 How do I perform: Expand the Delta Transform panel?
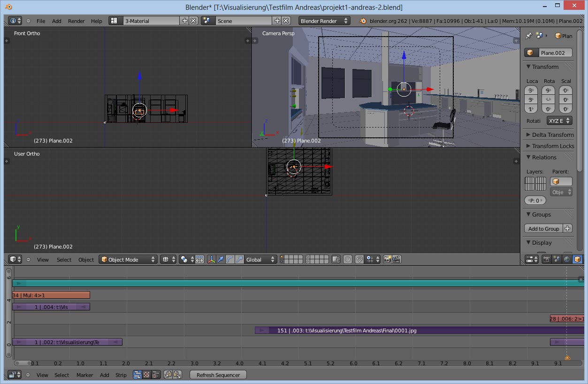pyautogui.click(x=549, y=135)
